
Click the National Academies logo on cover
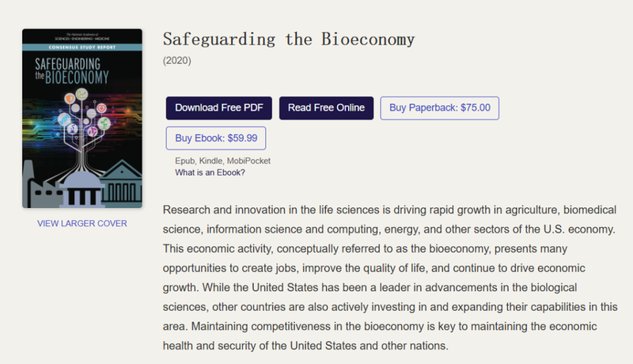tap(82, 36)
